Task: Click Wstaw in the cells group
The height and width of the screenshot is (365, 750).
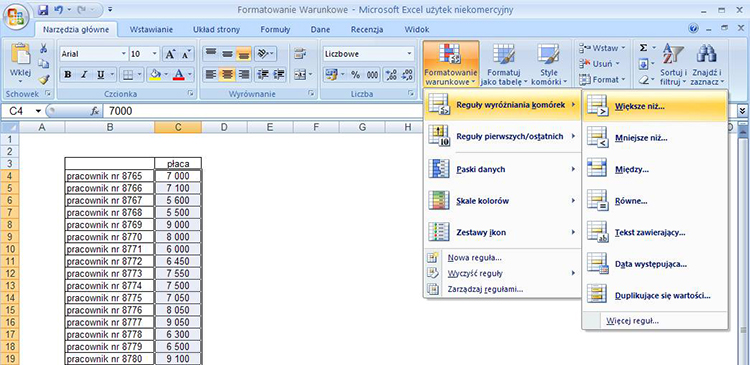Action: 602,48
